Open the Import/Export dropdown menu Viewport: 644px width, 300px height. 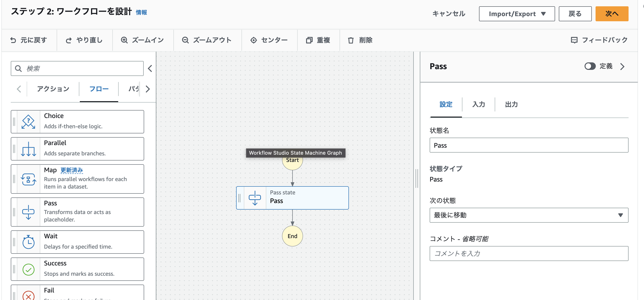tap(516, 14)
